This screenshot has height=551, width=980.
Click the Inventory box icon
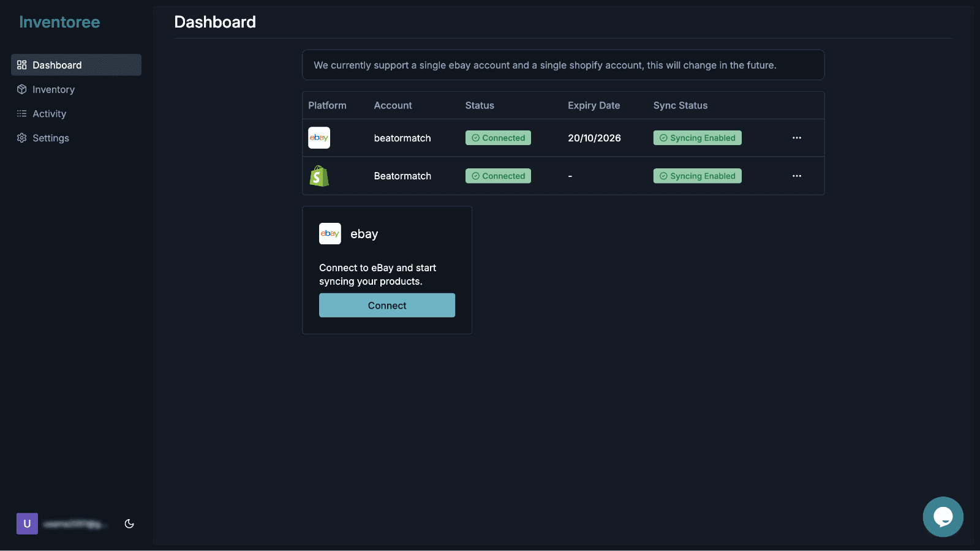click(22, 89)
